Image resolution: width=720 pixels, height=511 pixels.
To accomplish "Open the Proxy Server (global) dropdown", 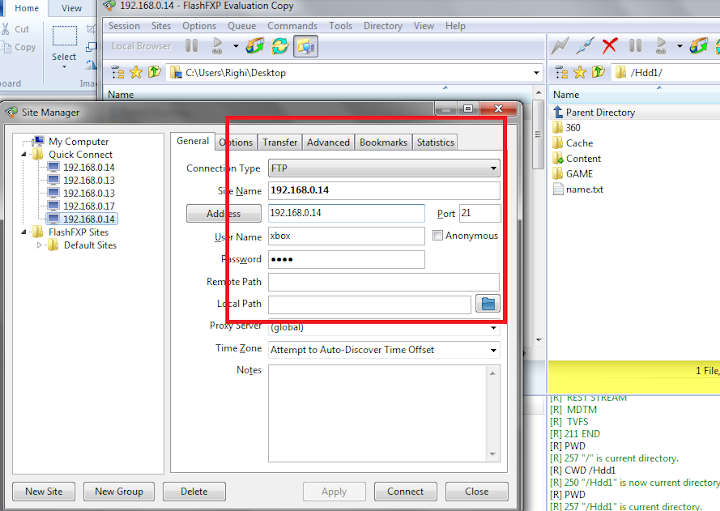I will 493,327.
